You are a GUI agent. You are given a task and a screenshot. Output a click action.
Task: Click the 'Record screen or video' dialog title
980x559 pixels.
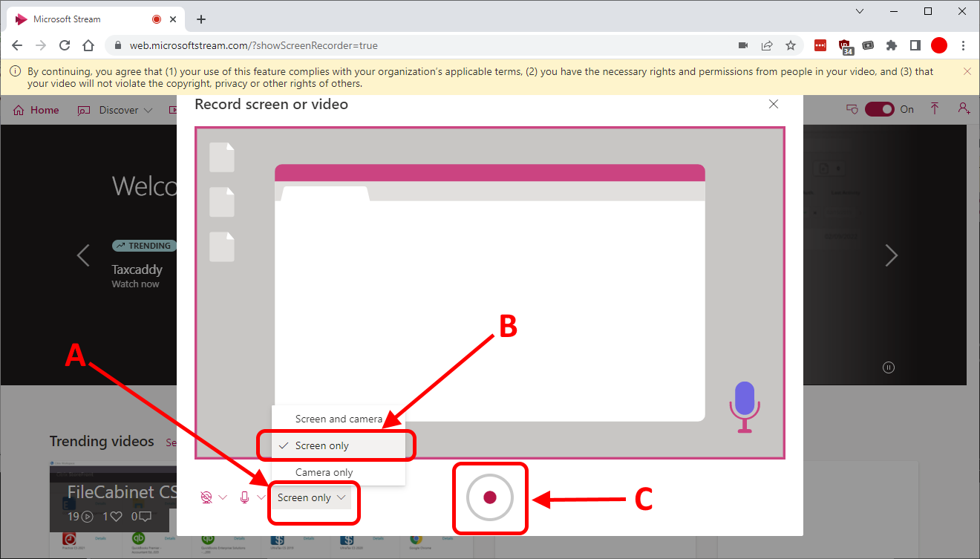pyautogui.click(x=271, y=105)
